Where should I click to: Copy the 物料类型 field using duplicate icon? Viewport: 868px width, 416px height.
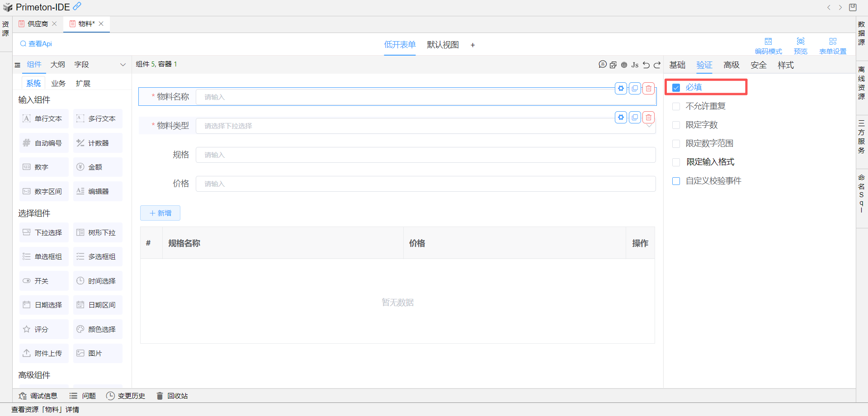635,118
